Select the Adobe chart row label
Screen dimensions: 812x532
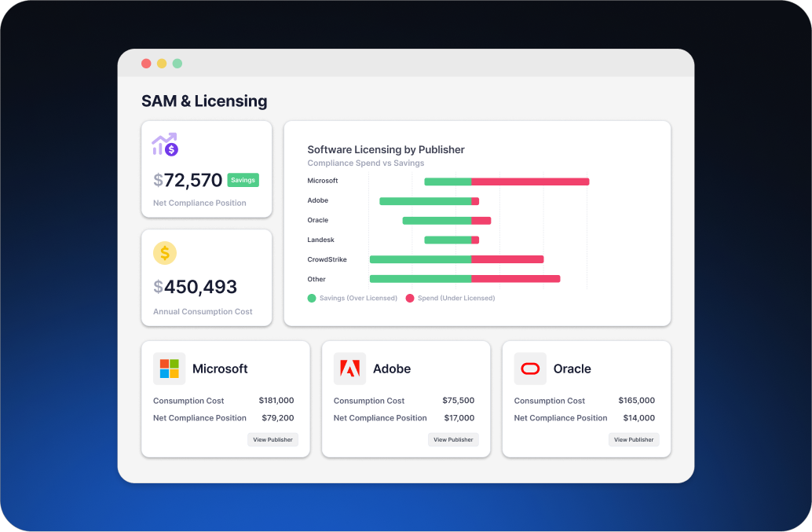tap(318, 200)
